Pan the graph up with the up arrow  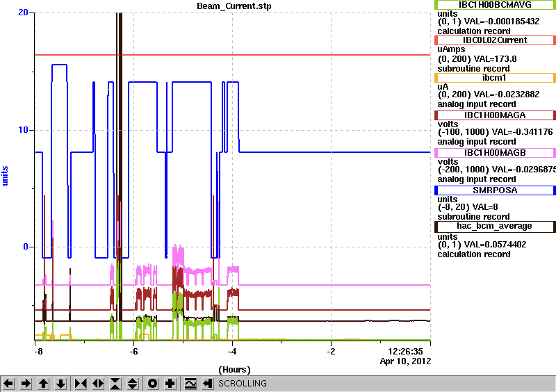coord(43,384)
